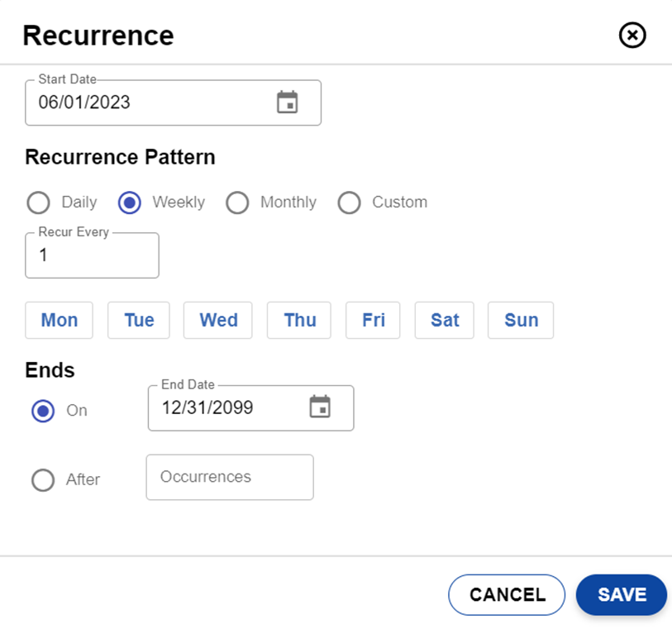Pick the Custom recurrence option
This screenshot has height=629, width=672.
[349, 203]
